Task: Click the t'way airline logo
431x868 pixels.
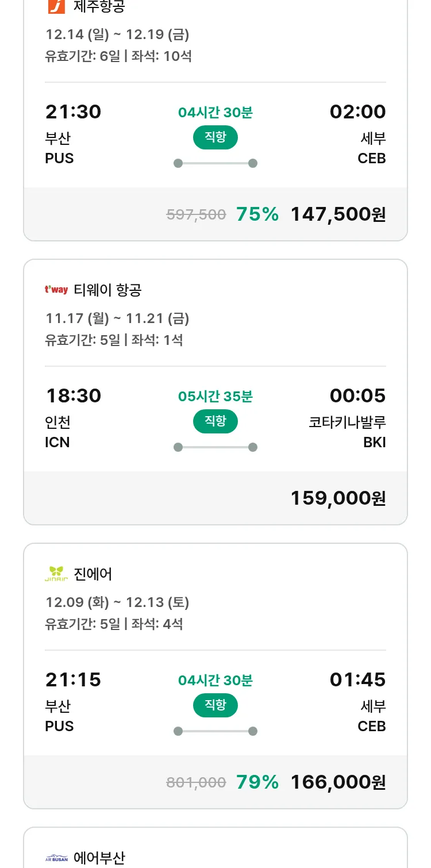Action: (x=56, y=290)
